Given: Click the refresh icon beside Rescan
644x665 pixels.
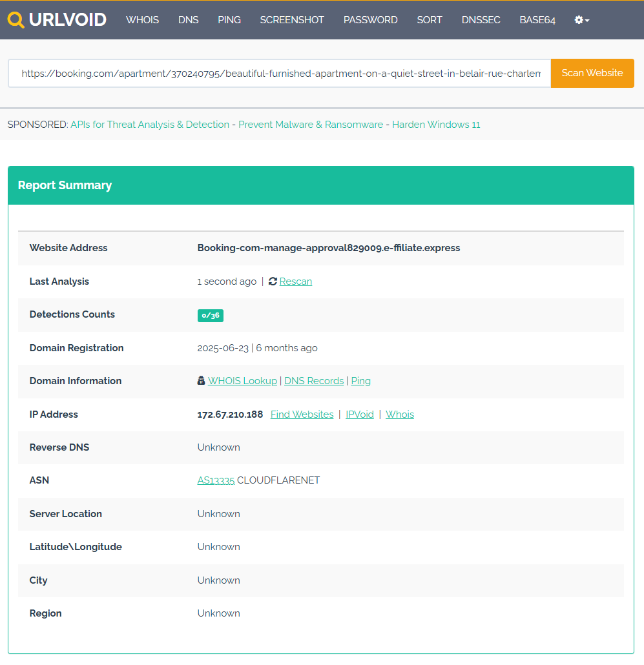Looking at the screenshot, I should pos(272,281).
